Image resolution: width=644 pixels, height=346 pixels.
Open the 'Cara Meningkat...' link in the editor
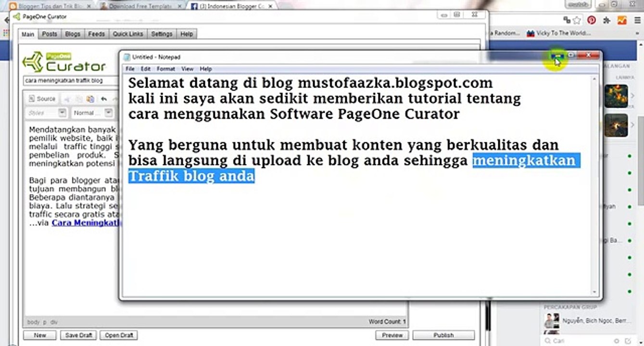coord(86,223)
